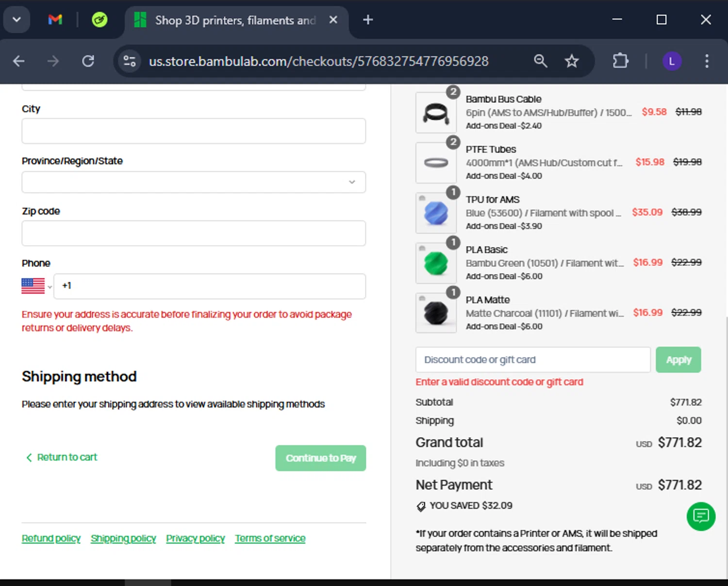Viewport: 728px width, 586px height.
Task: Open Chrome's three-dot menu
Action: pyautogui.click(x=707, y=61)
